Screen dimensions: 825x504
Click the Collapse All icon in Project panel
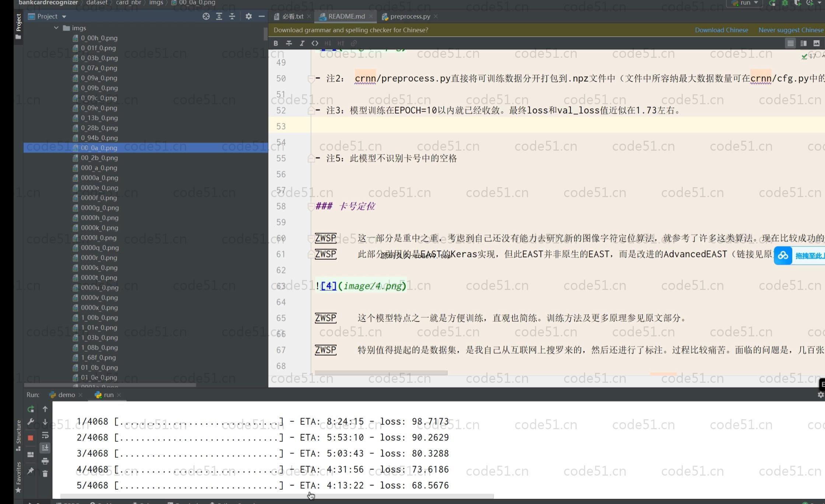[232, 16]
